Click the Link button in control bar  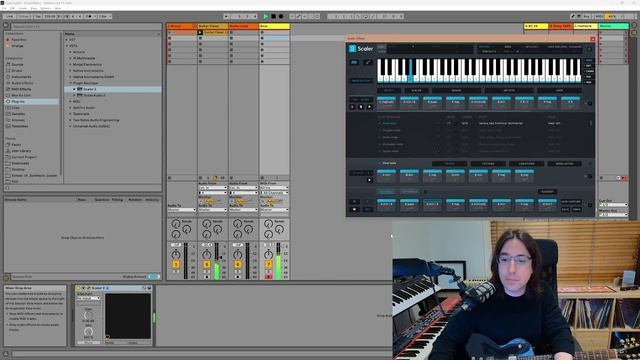coord(9,16)
